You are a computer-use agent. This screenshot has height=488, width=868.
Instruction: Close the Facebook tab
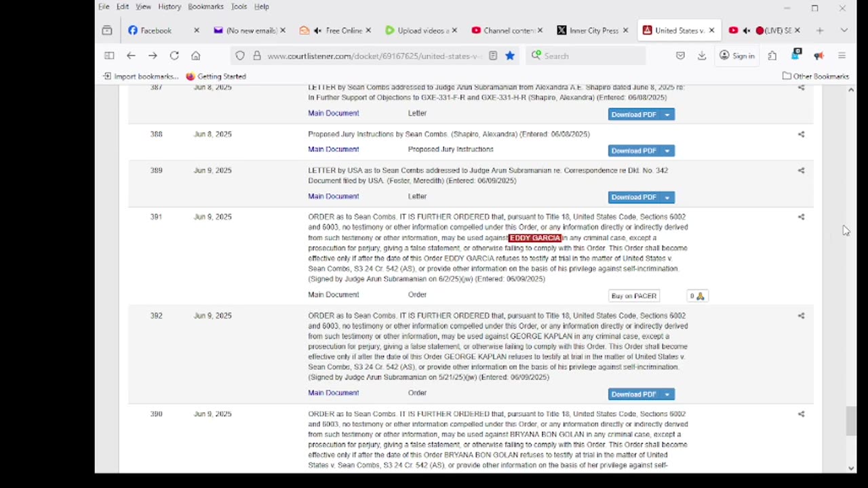(x=197, y=30)
